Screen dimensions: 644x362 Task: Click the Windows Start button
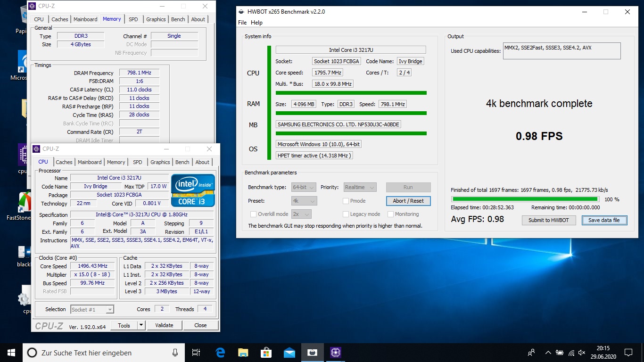pos(11,353)
